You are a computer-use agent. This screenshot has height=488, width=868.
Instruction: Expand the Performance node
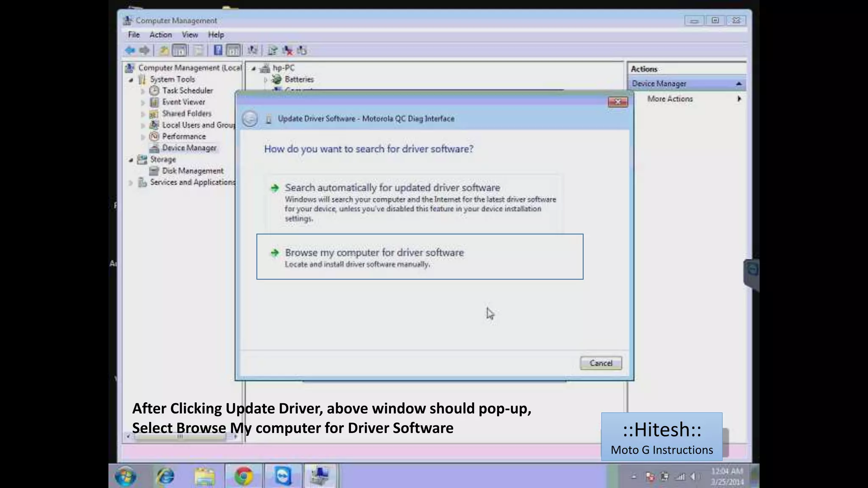tap(143, 137)
